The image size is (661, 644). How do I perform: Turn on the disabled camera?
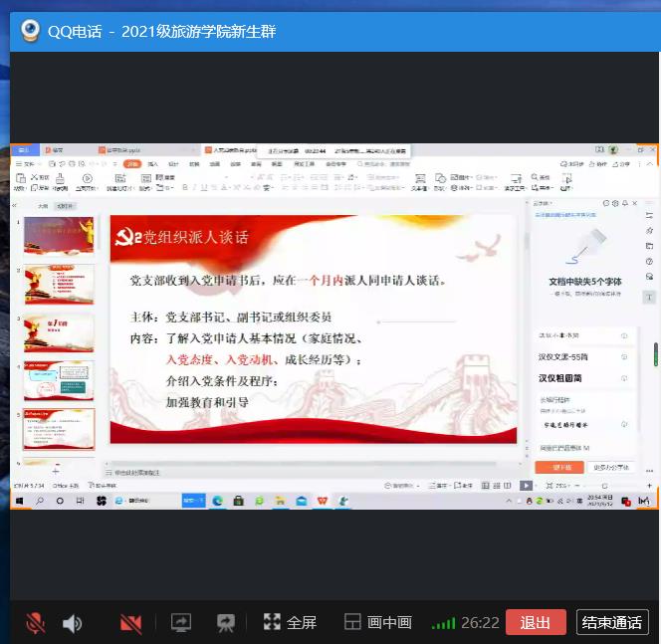[130, 623]
